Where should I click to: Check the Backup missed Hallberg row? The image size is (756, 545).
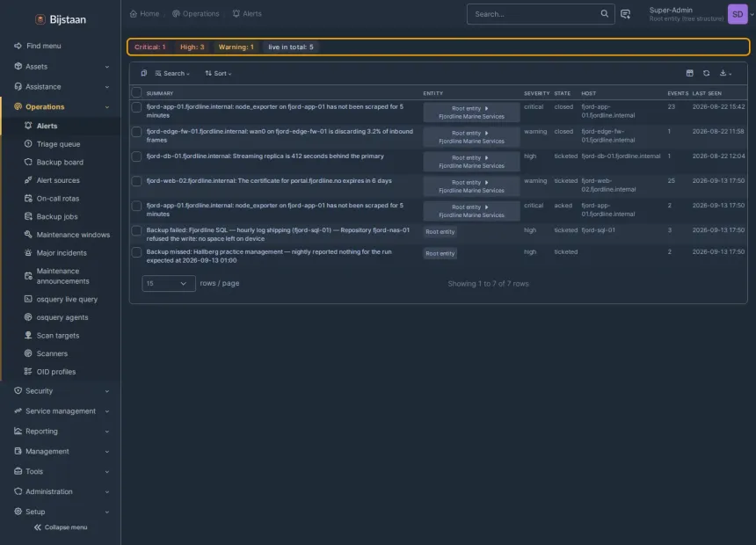tap(137, 252)
